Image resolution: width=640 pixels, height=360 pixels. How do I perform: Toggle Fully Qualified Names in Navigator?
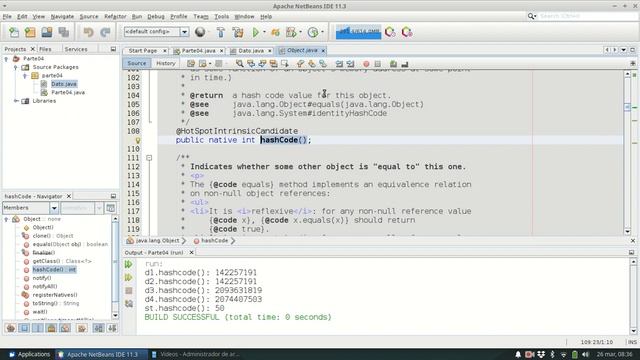point(82,328)
